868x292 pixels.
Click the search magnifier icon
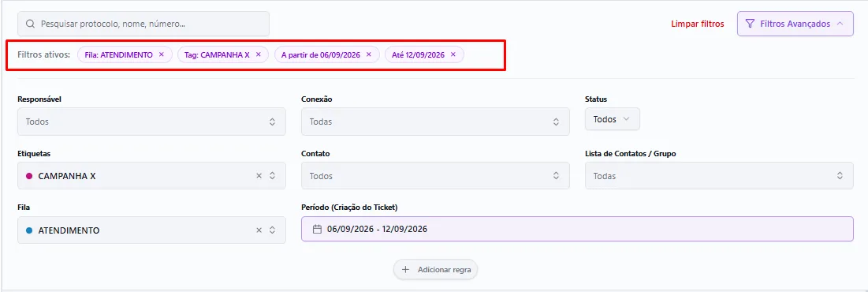click(31, 24)
